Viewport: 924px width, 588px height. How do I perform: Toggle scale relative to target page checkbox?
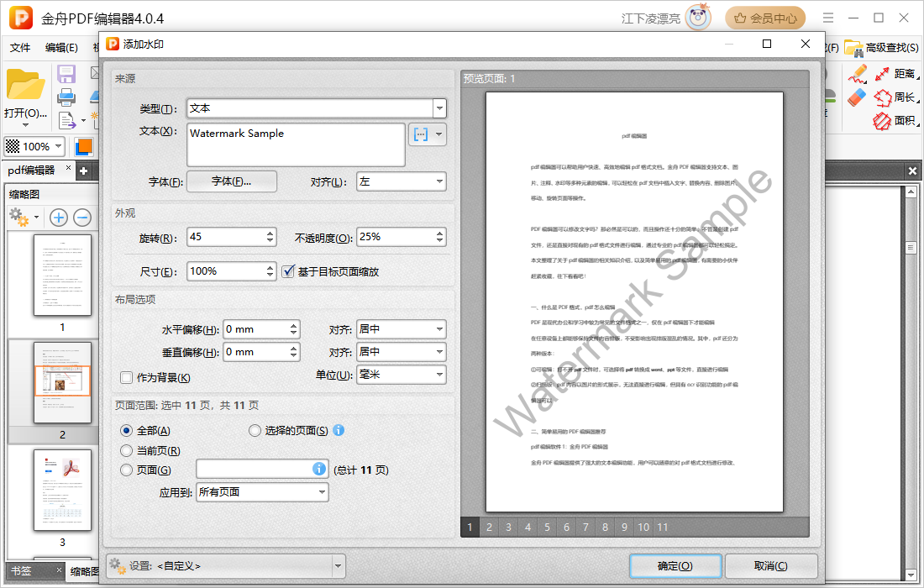(288, 271)
